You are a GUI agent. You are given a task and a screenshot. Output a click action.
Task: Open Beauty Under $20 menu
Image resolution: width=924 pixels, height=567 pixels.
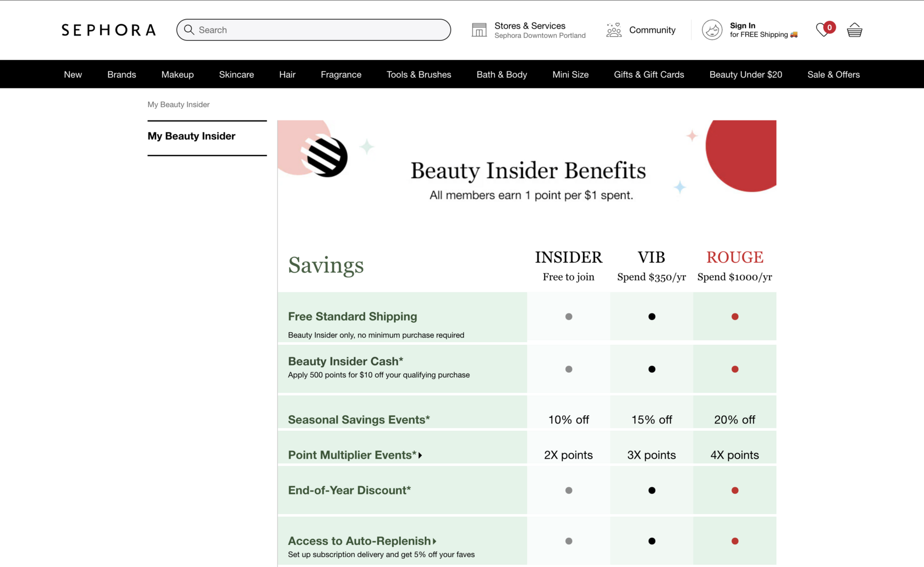[x=746, y=74]
